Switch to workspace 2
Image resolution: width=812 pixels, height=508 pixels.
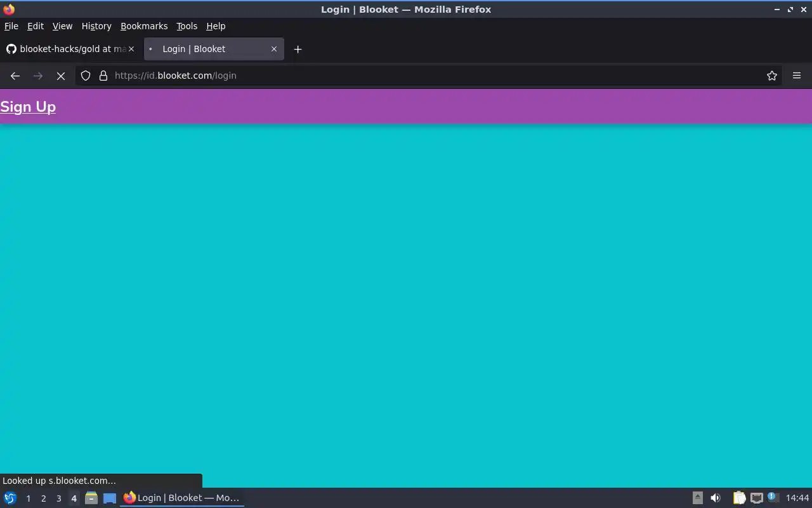coord(43,498)
